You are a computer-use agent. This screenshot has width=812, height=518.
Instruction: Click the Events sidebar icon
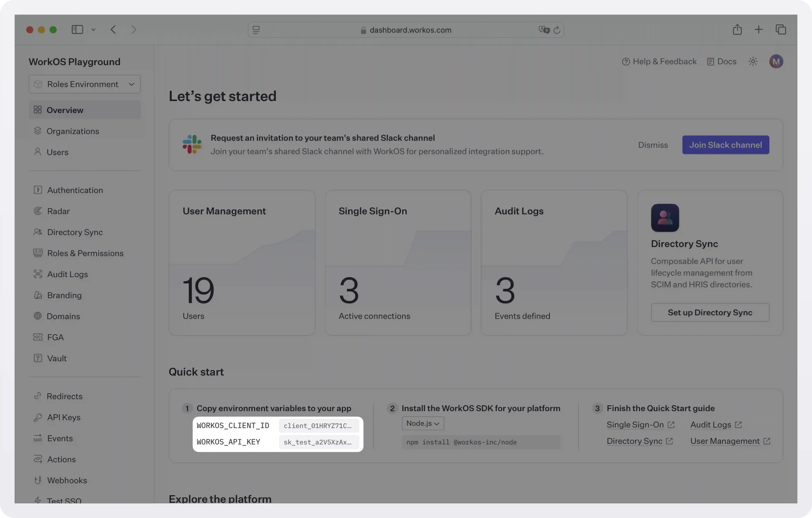click(x=38, y=438)
